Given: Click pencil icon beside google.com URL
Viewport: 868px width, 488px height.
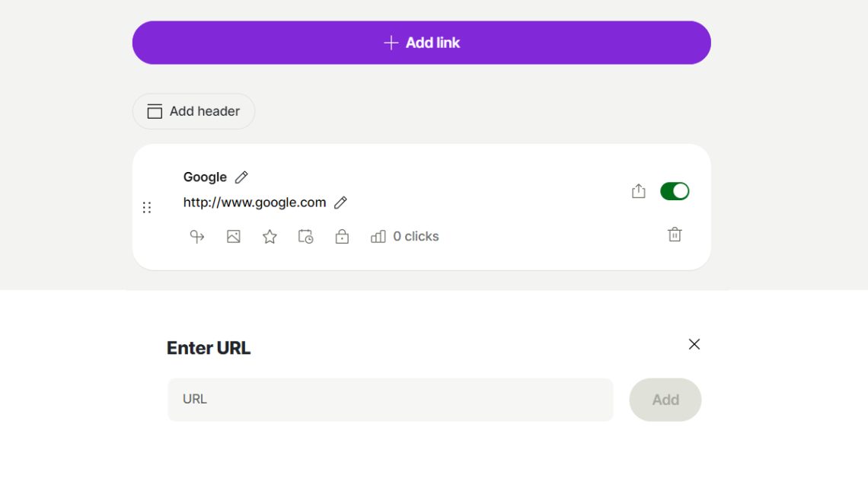Looking at the screenshot, I should tap(340, 203).
